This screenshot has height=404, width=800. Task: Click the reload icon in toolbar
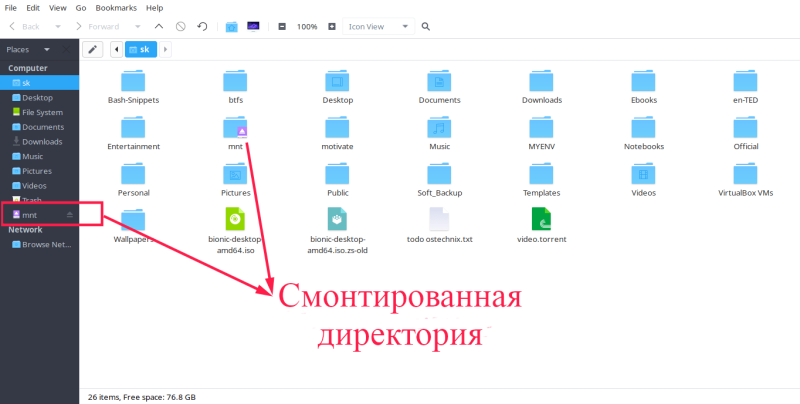pos(202,26)
